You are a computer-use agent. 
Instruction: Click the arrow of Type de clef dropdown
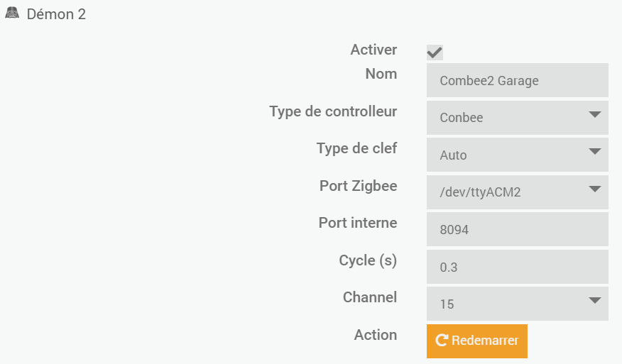(594, 152)
